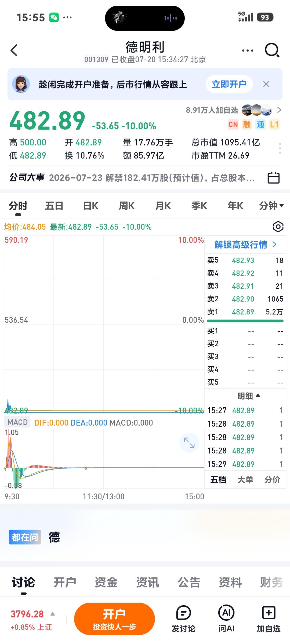Open the search magnifier icon
Viewport: 290px width, 644px height.
click(x=272, y=50)
